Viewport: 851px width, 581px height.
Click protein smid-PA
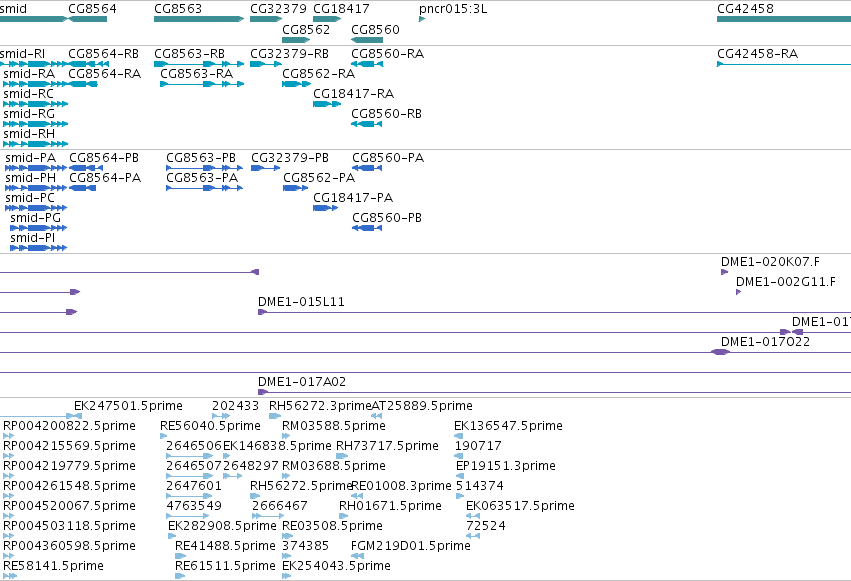(30, 158)
